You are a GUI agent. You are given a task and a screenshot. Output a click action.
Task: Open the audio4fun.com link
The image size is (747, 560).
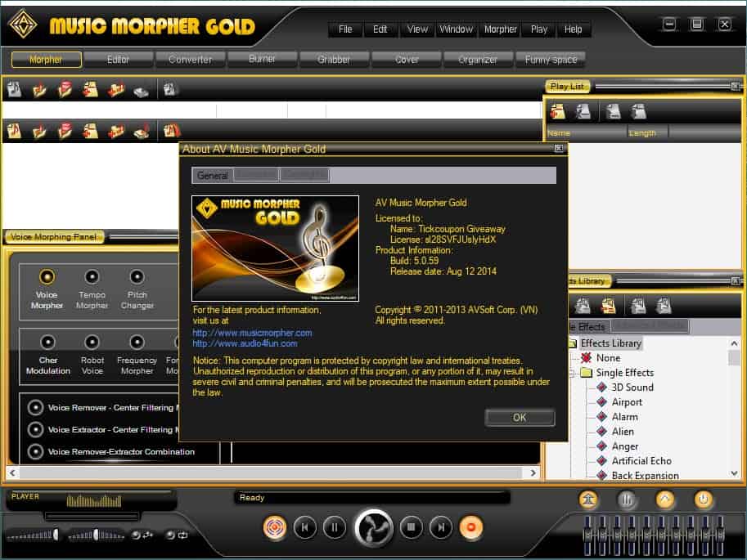coord(245,343)
